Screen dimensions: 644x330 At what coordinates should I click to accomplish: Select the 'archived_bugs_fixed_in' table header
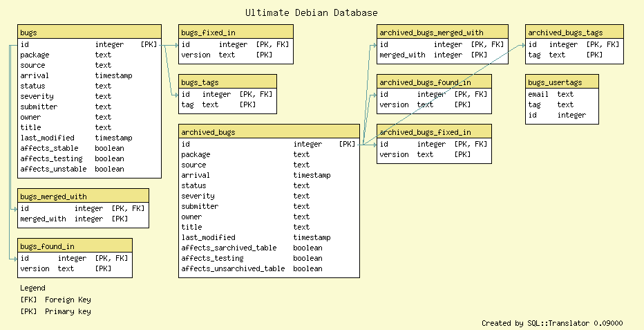pyautogui.click(x=434, y=131)
